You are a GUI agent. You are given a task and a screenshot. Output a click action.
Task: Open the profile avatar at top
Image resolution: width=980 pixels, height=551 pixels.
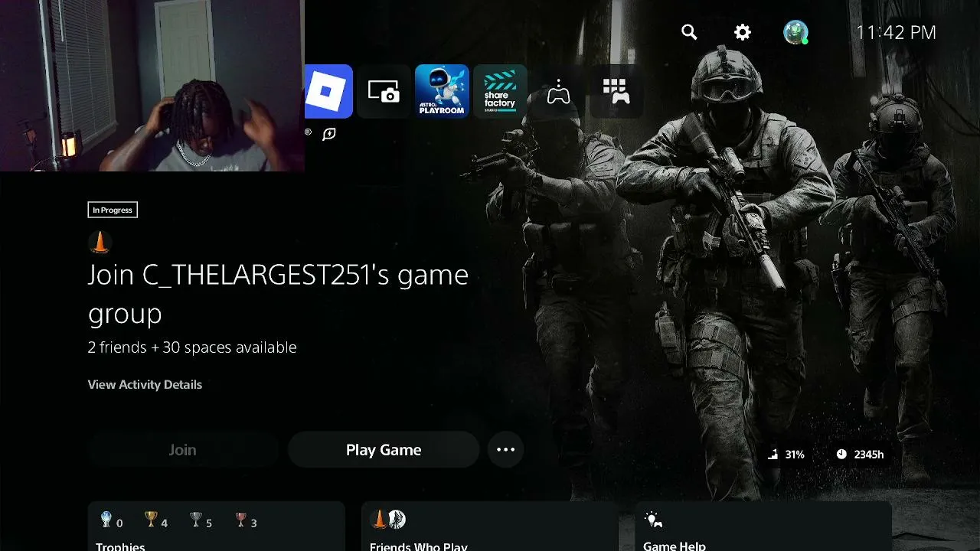795,32
